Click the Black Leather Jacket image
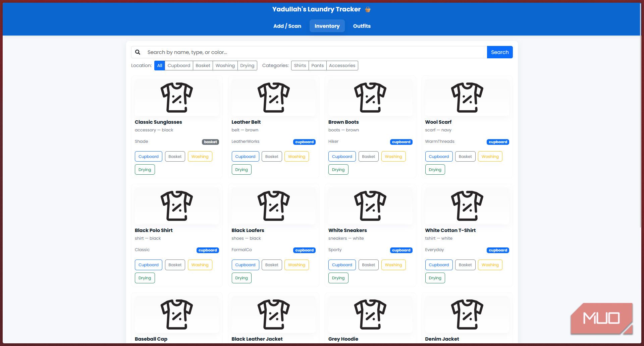Image resolution: width=644 pixels, height=346 pixels. pos(273,314)
